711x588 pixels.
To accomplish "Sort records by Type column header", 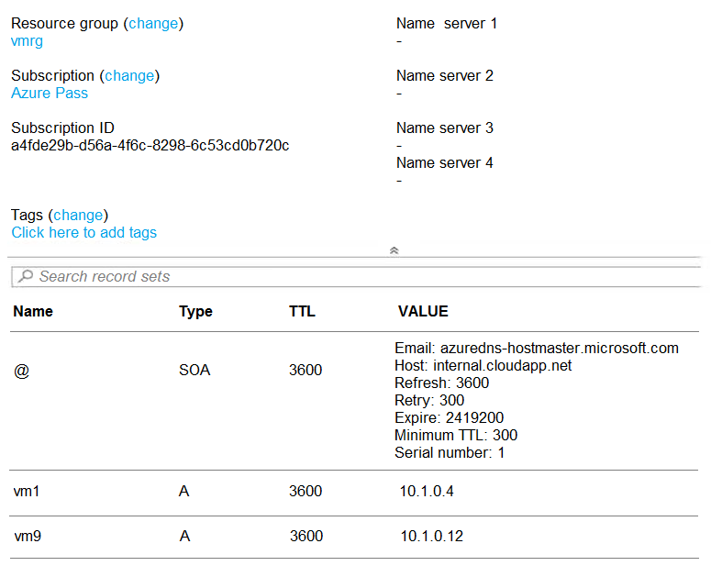I will point(195,312).
